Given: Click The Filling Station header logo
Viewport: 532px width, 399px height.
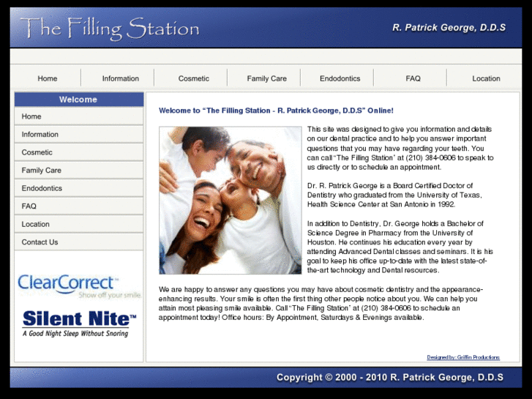Looking at the screenshot, I should tap(110, 29).
